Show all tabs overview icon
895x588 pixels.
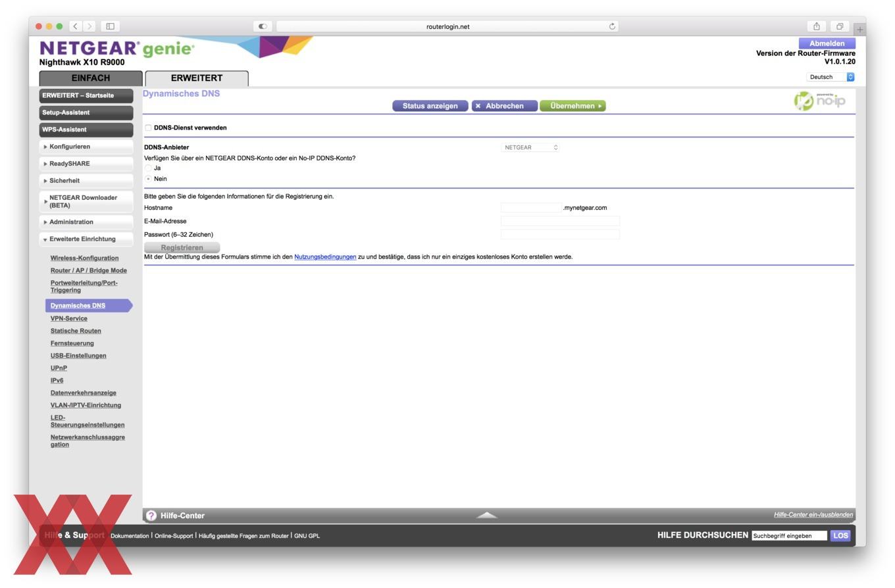point(840,26)
